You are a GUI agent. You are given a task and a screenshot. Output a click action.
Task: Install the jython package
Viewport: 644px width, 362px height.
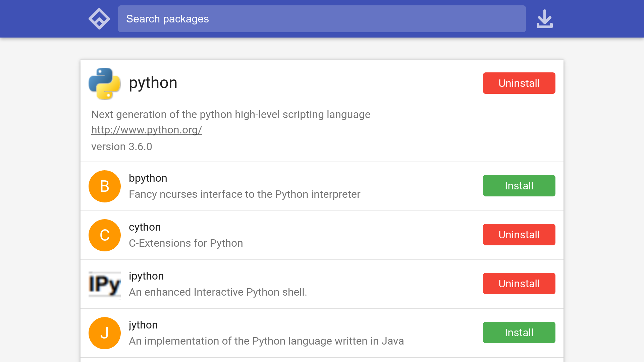click(x=519, y=333)
